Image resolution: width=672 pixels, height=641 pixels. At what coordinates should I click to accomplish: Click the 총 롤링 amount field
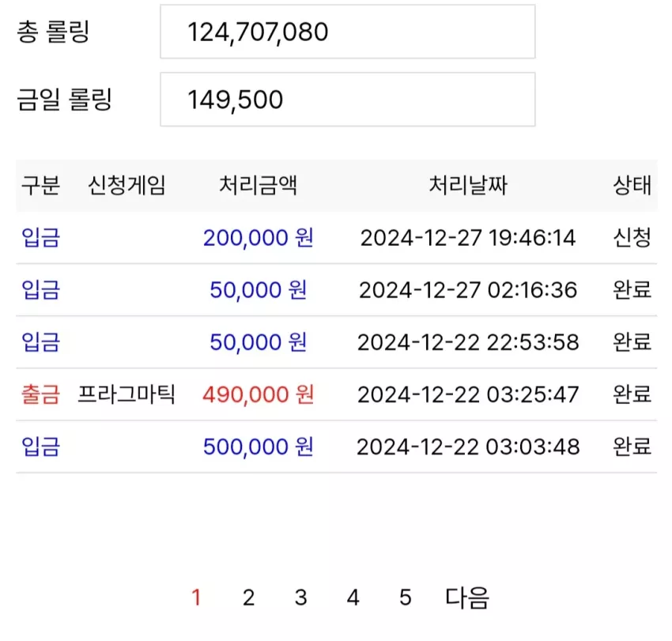[348, 32]
